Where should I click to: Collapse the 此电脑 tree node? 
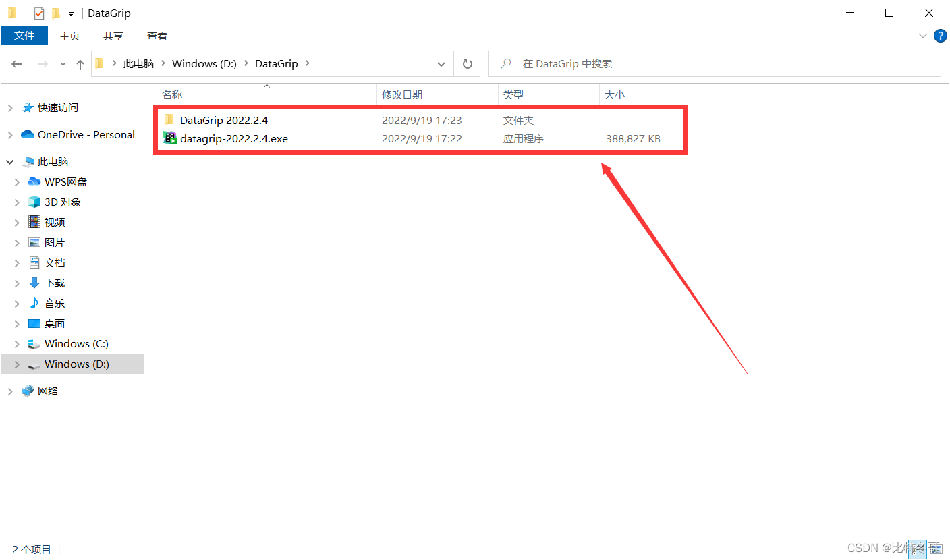point(10,162)
